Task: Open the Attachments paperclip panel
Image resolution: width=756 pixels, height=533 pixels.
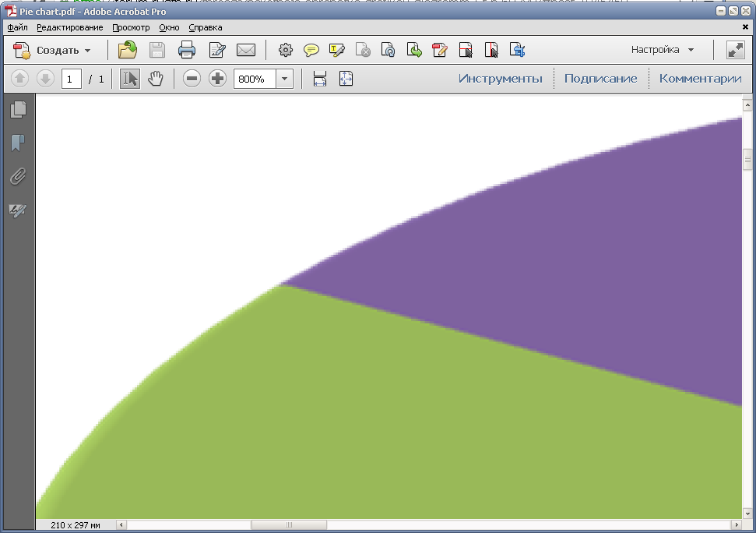Action: pyautogui.click(x=18, y=177)
